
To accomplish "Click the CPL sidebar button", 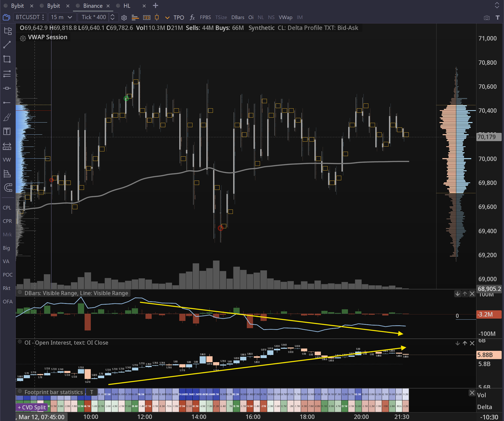I will coord(7,208).
